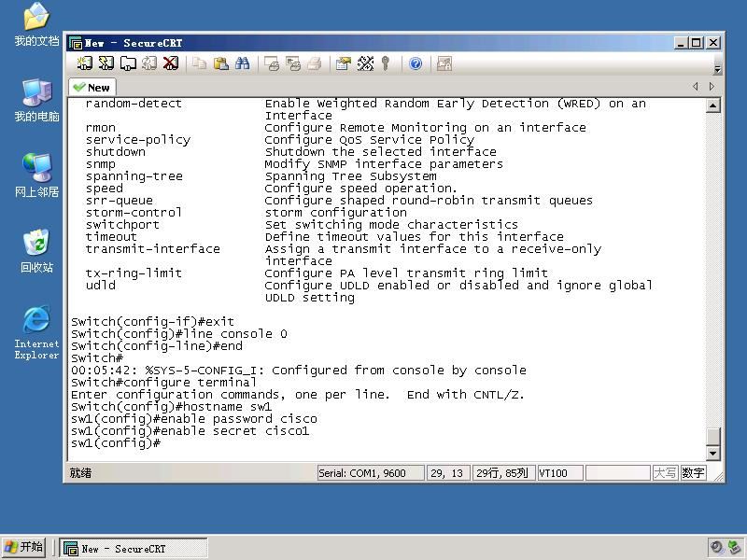
Task: Click the 29行, 85列 status field
Action: point(503,473)
